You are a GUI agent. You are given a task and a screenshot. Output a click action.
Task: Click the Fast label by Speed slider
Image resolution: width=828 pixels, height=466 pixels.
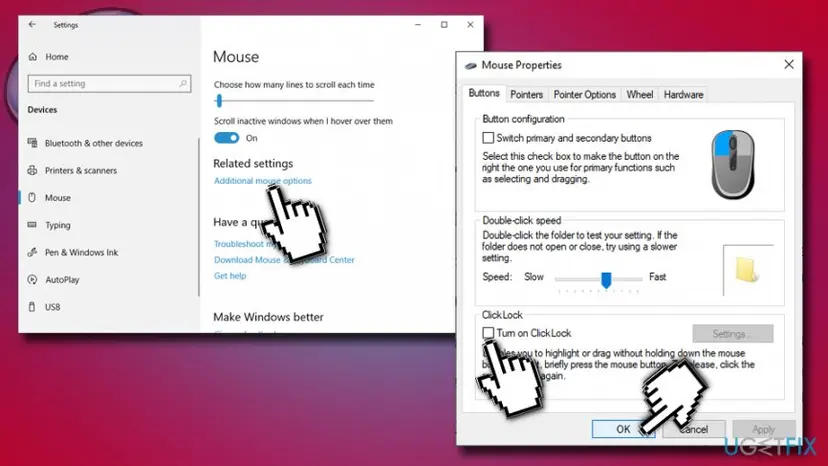tap(657, 277)
